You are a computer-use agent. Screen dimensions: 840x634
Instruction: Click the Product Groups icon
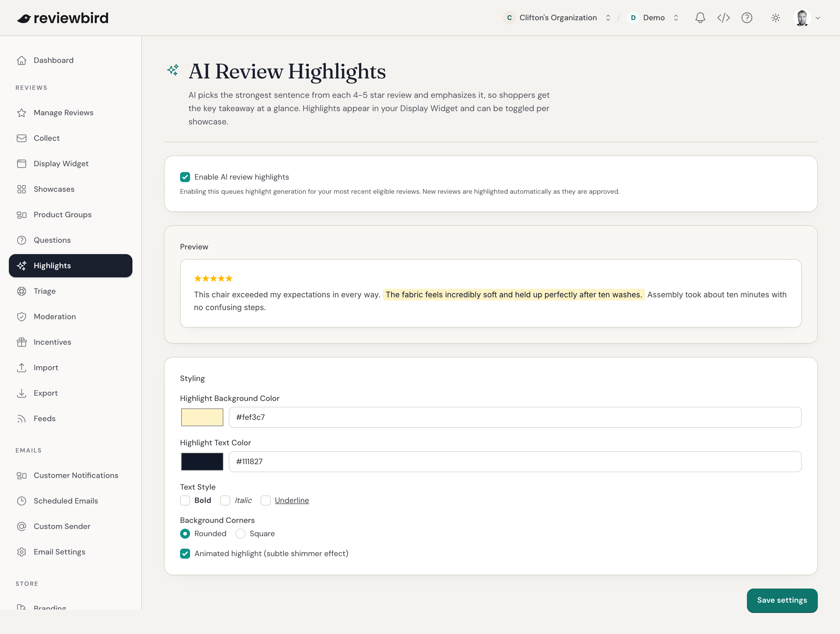pyautogui.click(x=22, y=215)
